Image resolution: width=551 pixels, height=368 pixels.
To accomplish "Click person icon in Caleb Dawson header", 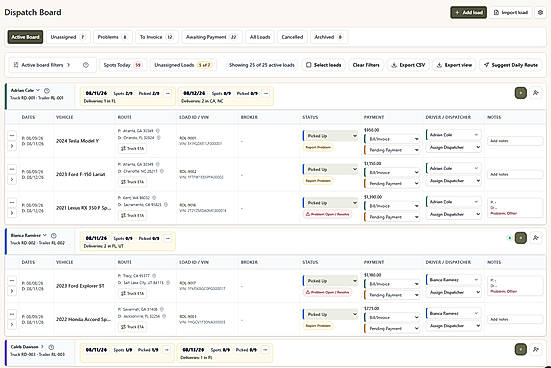I will (536, 349).
